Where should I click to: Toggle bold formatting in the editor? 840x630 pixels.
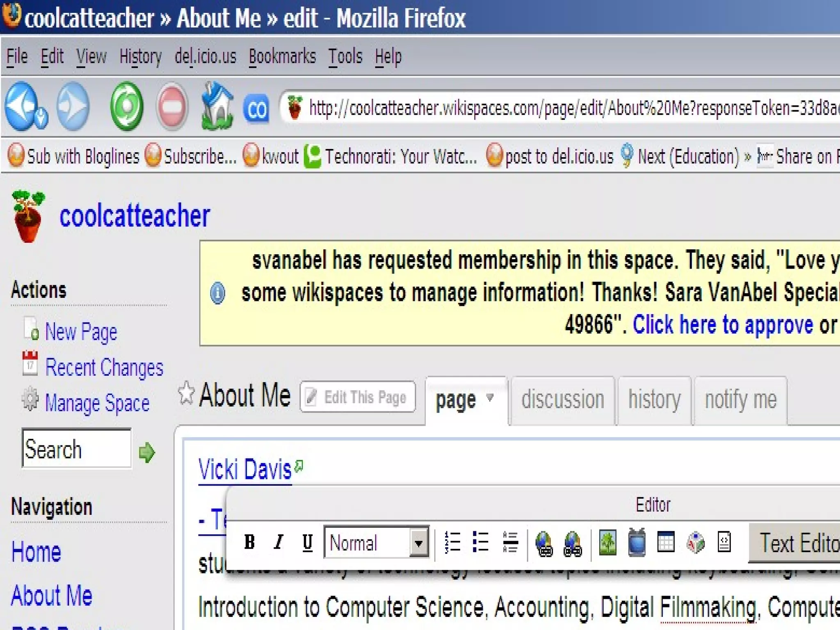click(x=249, y=542)
